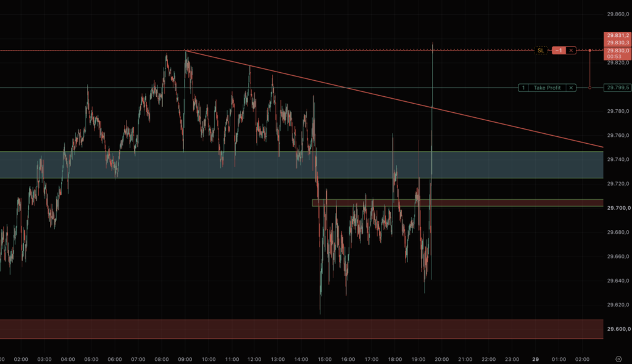The width and height of the screenshot is (632, 364).
Task: Click the 19:00 time axis label
Action: pos(418,359)
